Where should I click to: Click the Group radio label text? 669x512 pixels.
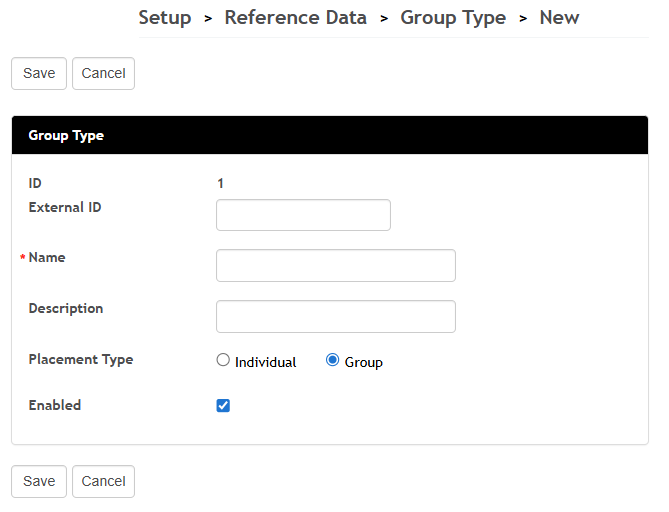tap(364, 363)
